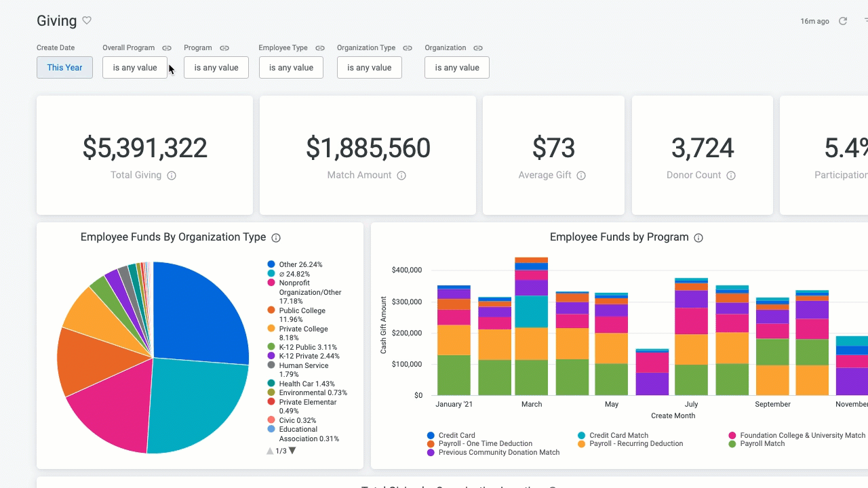This screenshot has width=868, height=488.
Task: Open Organization Type filter value dropdown
Action: pos(370,67)
